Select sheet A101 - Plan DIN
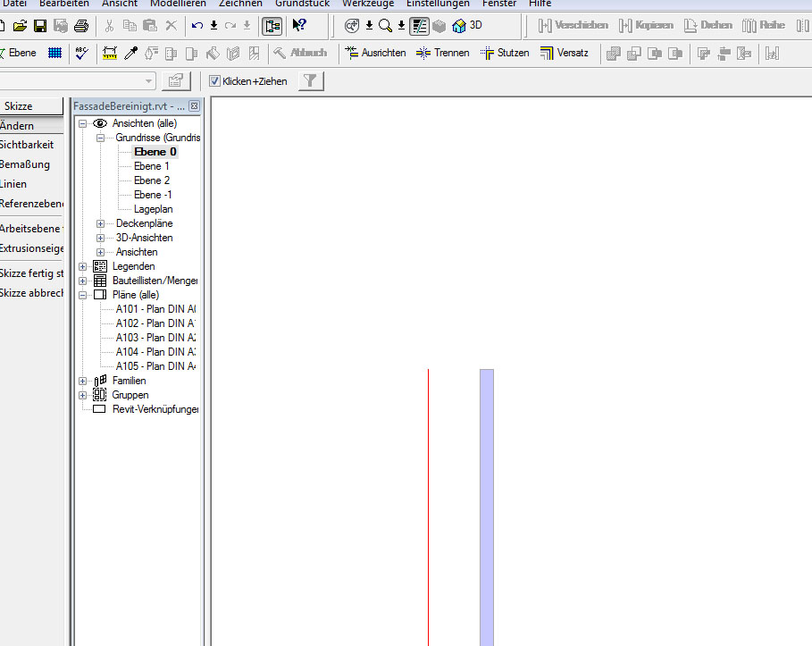Image resolution: width=812 pixels, height=646 pixels. click(x=155, y=309)
